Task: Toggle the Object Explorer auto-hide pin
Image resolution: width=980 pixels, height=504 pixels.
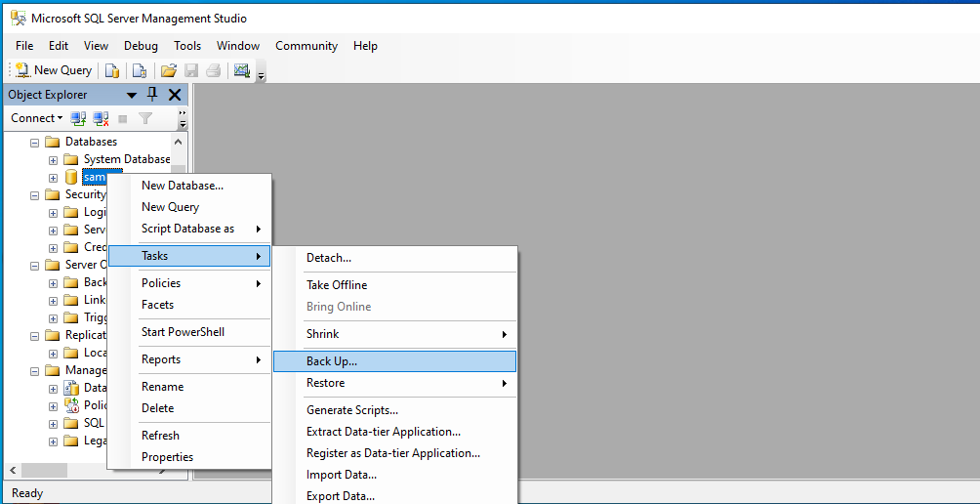Action: click(x=152, y=95)
